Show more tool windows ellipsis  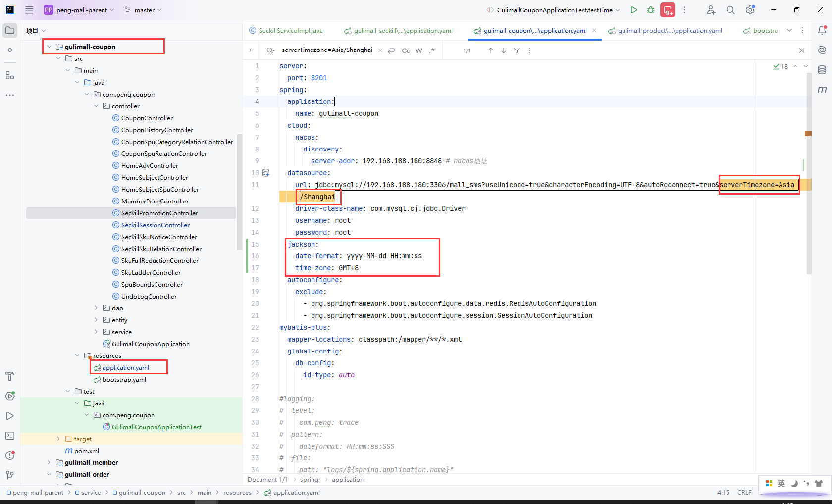[x=10, y=95]
